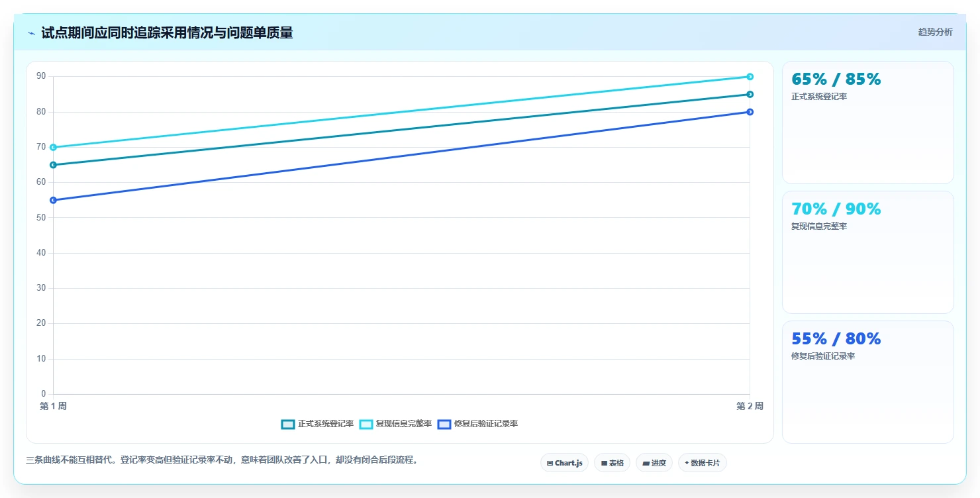Open the 70% / 90% 复现信息完整率 card
The height and width of the screenshot is (498, 980).
coord(868,252)
